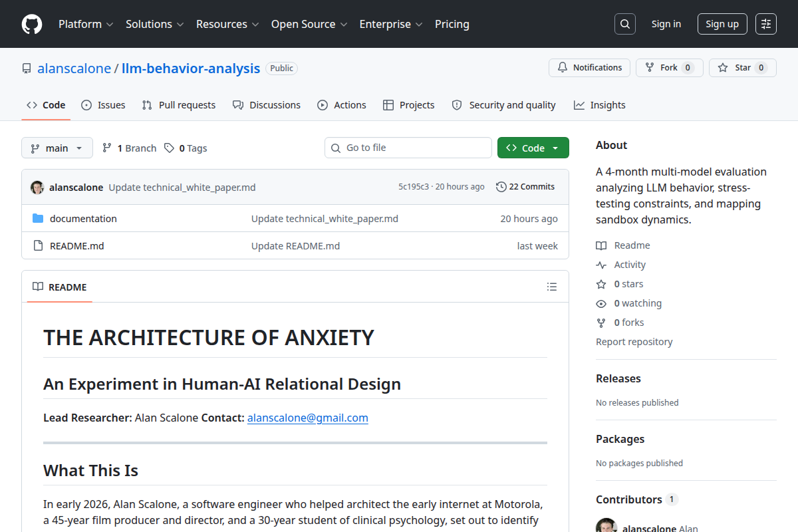Open the 22 Commits history
The width and height of the screenshot is (798, 532).
click(525, 187)
